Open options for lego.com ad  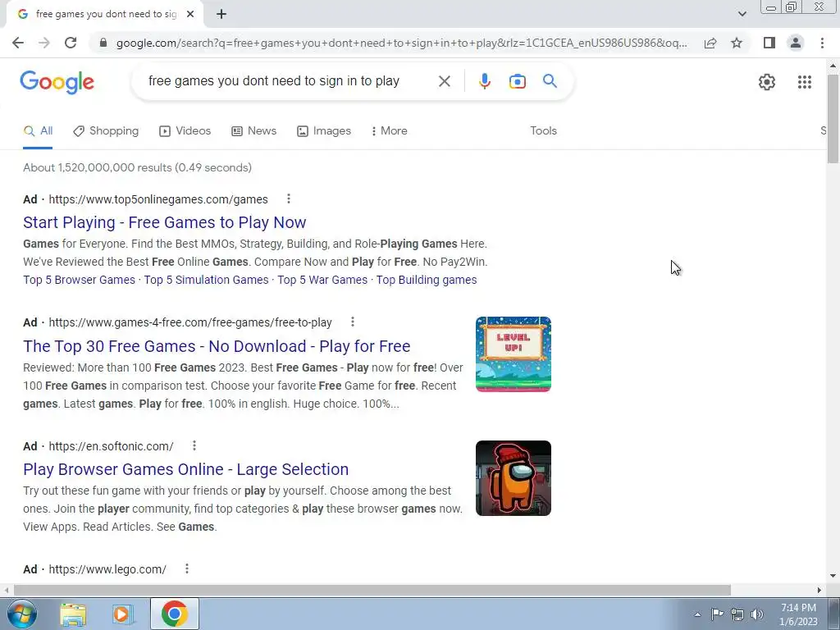(x=186, y=569)
